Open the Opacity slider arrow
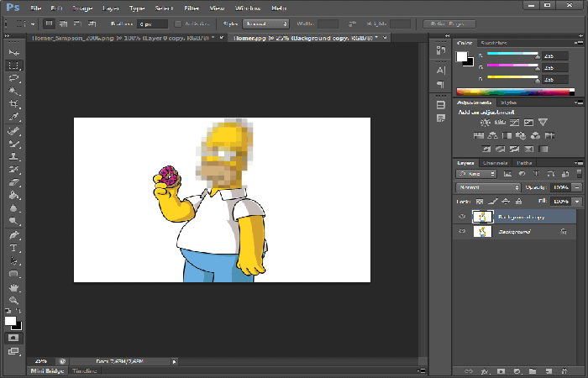 click(x=578, y=187)
